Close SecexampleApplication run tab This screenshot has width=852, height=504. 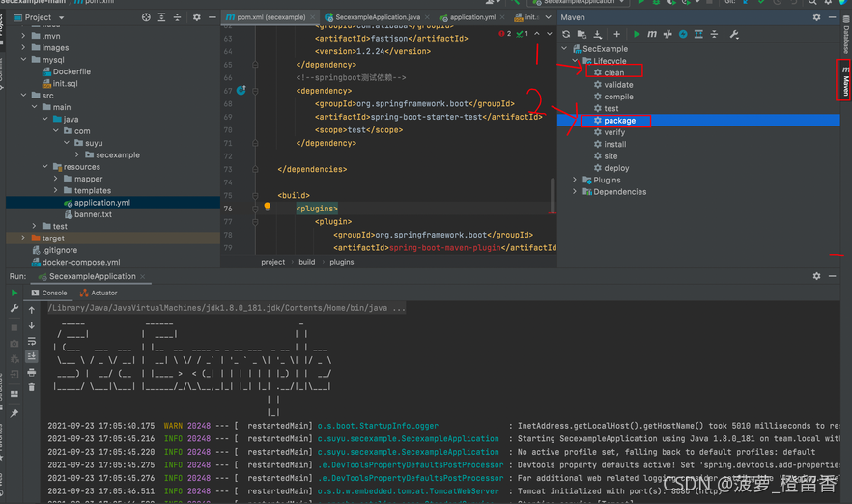142,276
